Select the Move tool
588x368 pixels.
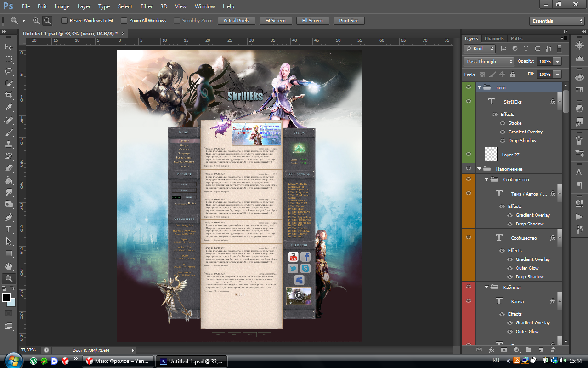coord(9,47)
